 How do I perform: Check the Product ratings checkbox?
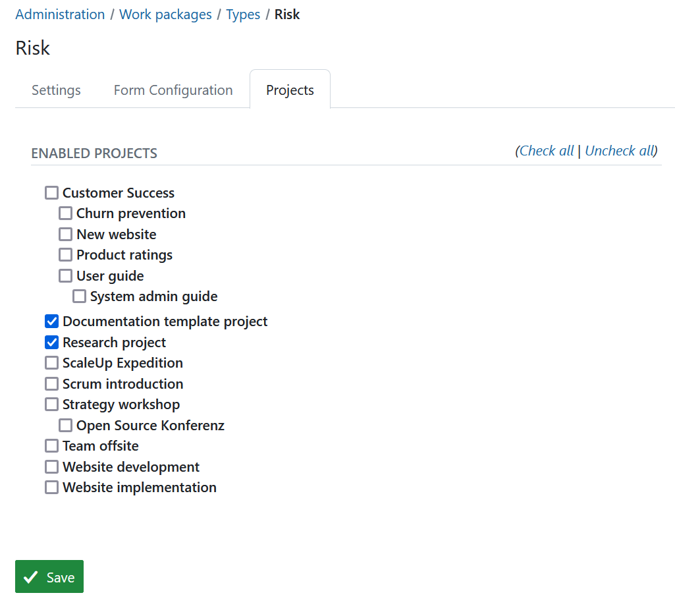coord(65,254)
